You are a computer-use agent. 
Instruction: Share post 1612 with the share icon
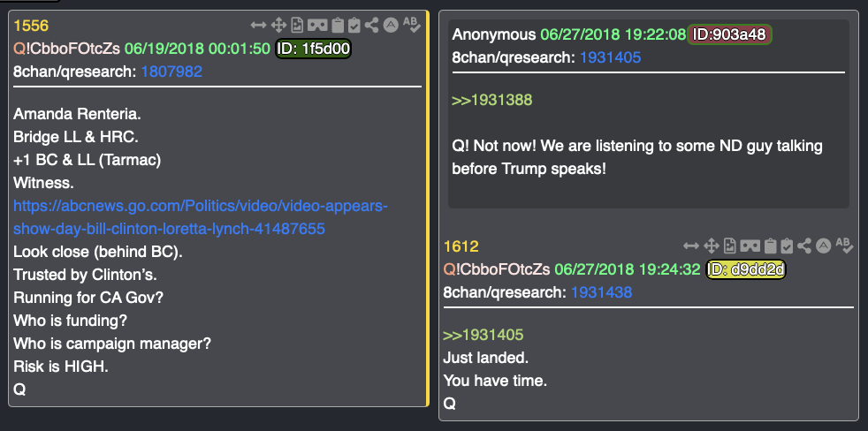pos(804,246)
